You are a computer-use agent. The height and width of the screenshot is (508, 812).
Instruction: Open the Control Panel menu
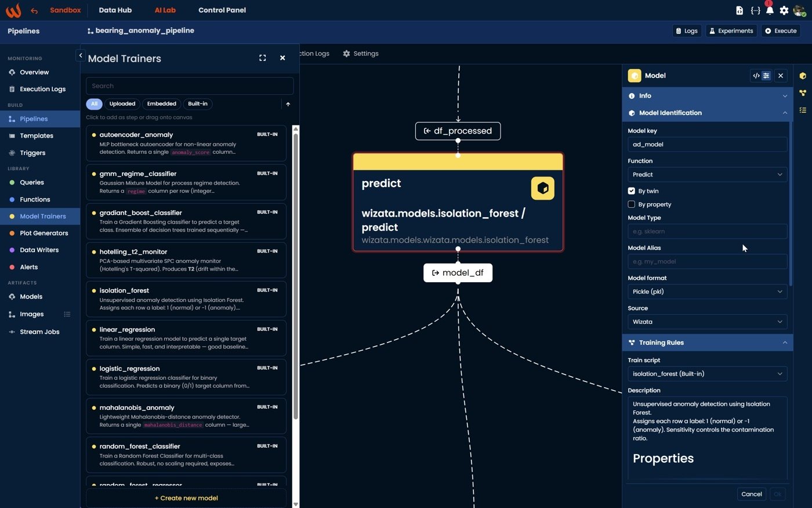tap(222, 10)
